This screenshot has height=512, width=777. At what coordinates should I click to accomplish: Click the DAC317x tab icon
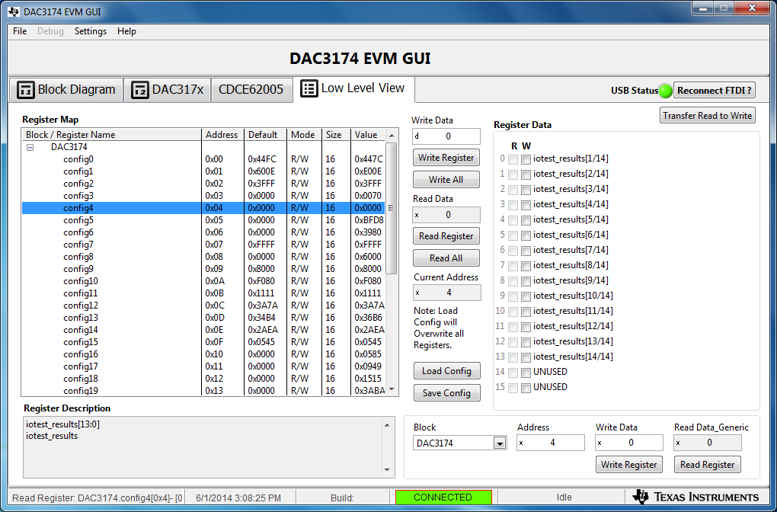[140, 90]
